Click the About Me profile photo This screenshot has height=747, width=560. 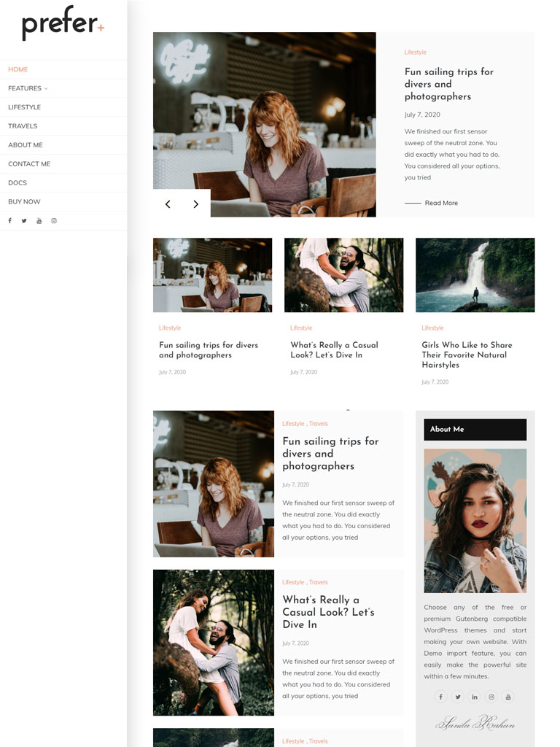(475, 520)
